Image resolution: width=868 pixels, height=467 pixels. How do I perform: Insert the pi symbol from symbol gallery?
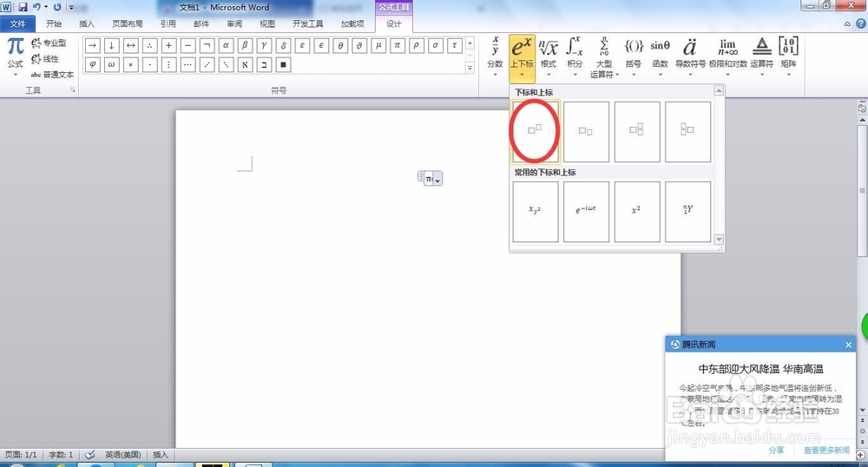coord(398,45)
